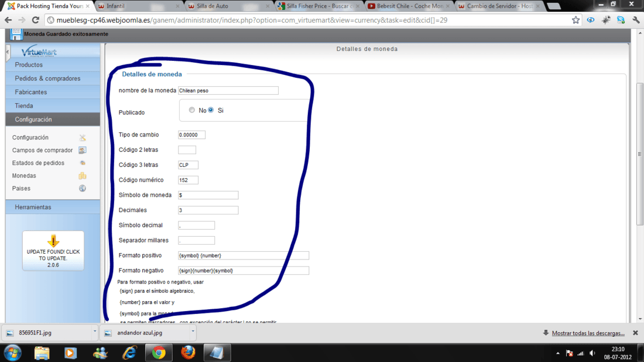644x362 pixels.
Task: Click the Estados de pedidos icon
Action: point(83,163)
